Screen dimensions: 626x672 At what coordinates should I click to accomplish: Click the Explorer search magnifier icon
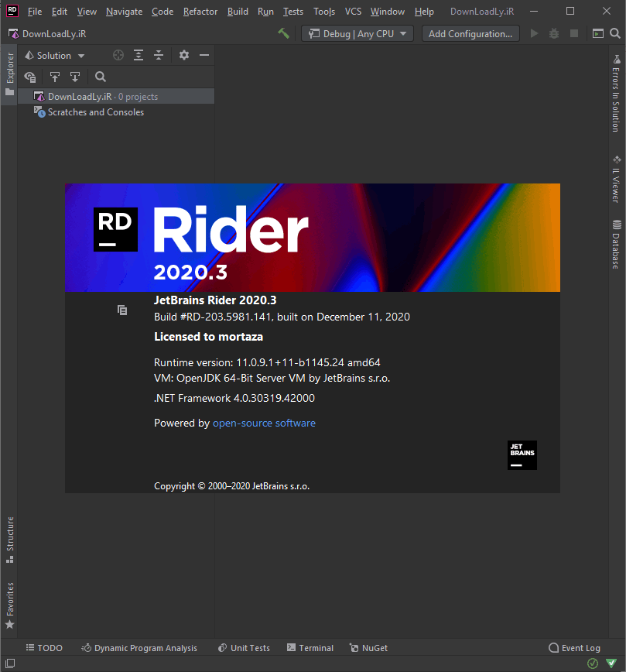coord(101,77)
